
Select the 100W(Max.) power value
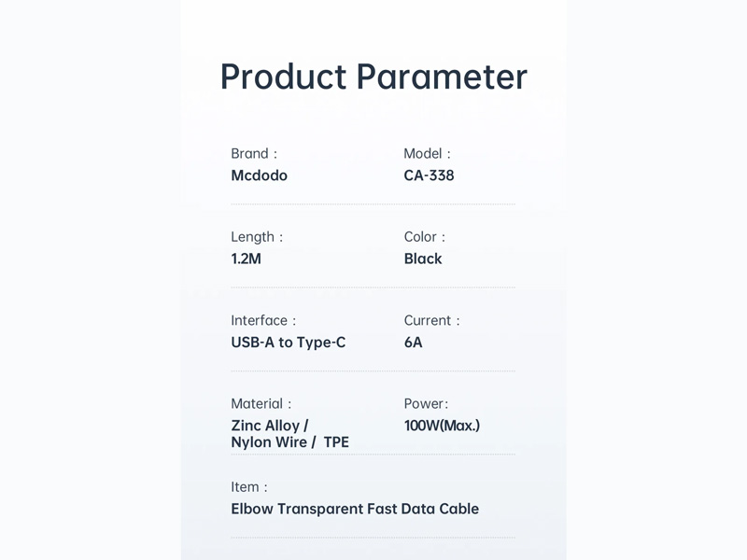[x=442, y=426]
